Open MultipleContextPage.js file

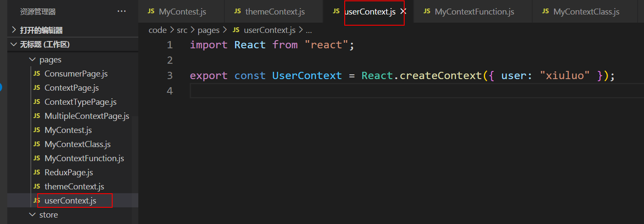[x=86, y=116]
